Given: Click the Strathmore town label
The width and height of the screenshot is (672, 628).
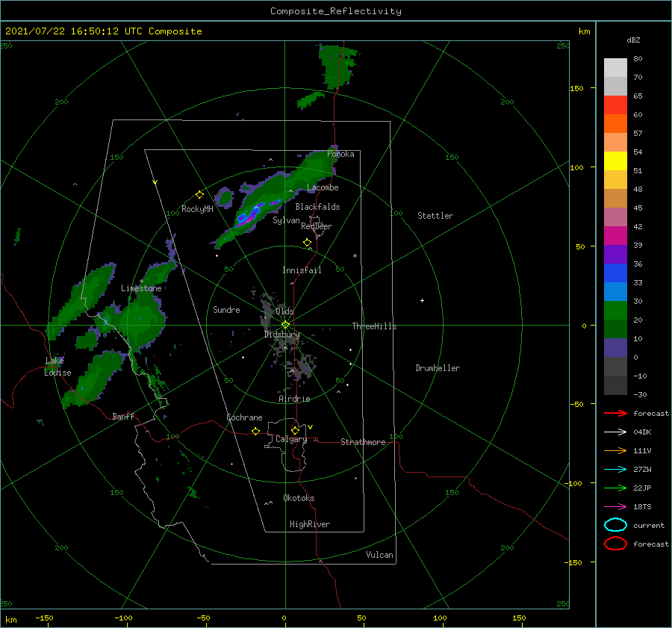Looking at the screenshot, I should (364, 442).
